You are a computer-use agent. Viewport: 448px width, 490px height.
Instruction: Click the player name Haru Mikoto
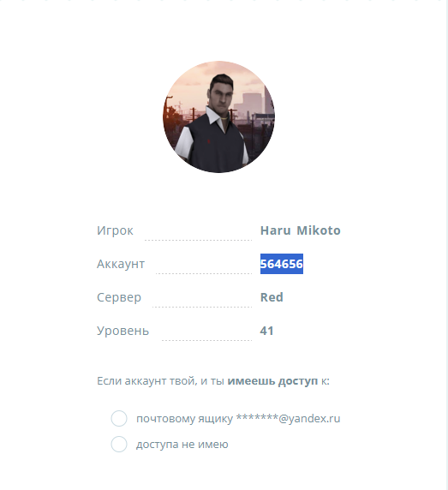(300, 230)
